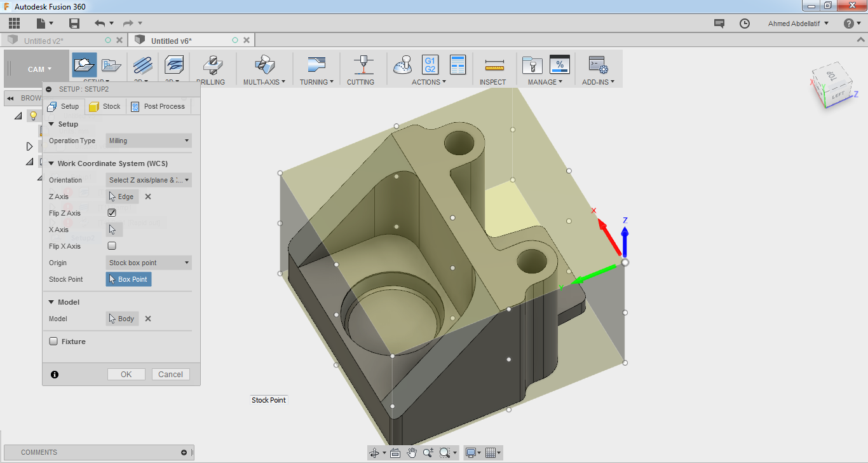This screenshot has height=463, width=868.
Task: Select the Drilling tool icon
Action: coord(212,65)
